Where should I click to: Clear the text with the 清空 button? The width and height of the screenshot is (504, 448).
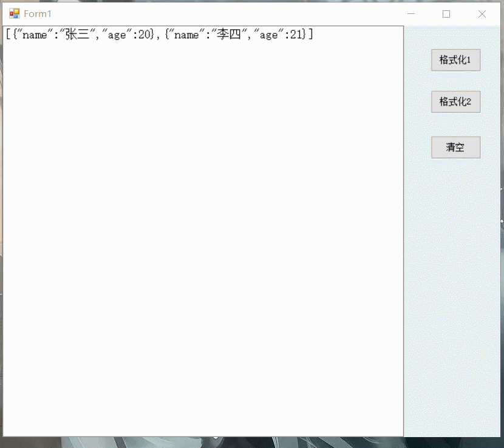tap(455, 148)
